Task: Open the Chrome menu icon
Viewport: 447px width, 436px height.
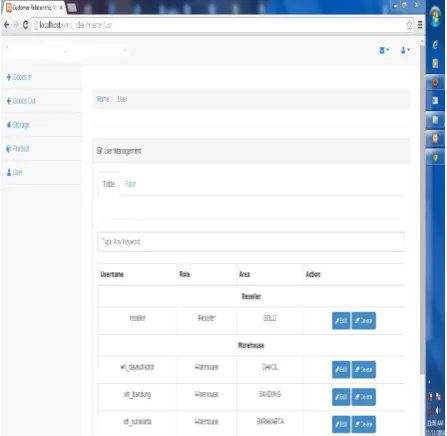Action: tap(420, 25)
